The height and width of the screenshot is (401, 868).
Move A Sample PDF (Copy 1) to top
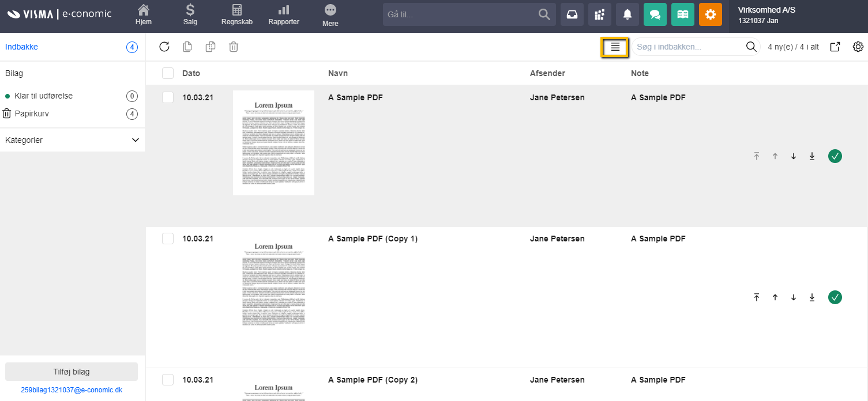click(x=757, y=297)
